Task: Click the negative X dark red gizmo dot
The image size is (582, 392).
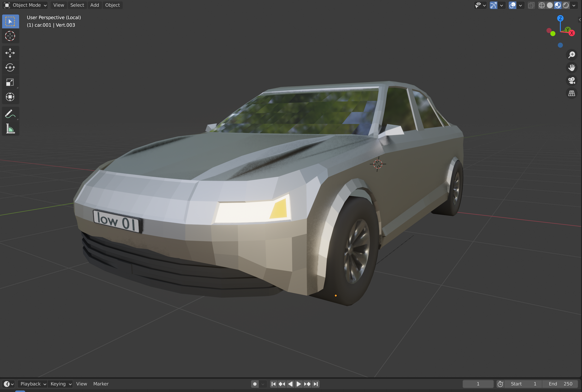Action: coord(549,30)
